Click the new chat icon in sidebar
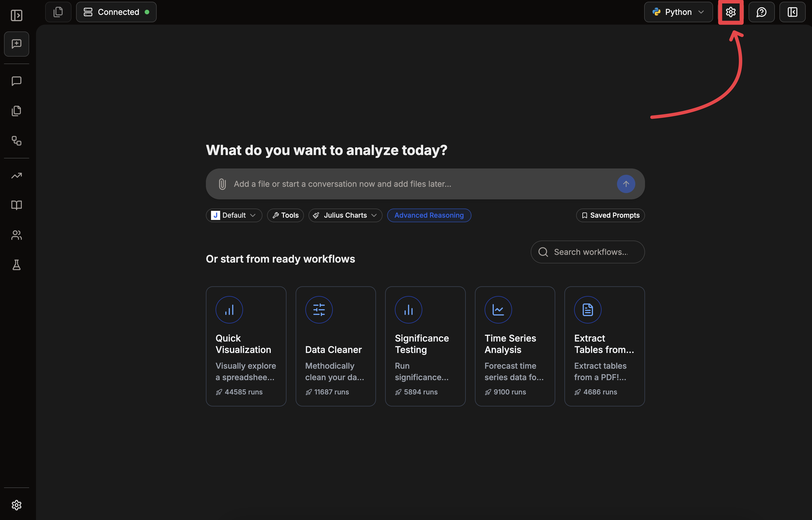The width and height of the screenshot is (812, 520). coord(16,44)
